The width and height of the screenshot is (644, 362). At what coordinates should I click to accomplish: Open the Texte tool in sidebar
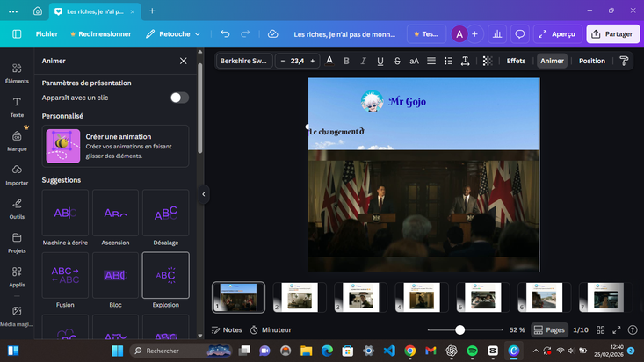pyautogui.click(x=17, y=107)
